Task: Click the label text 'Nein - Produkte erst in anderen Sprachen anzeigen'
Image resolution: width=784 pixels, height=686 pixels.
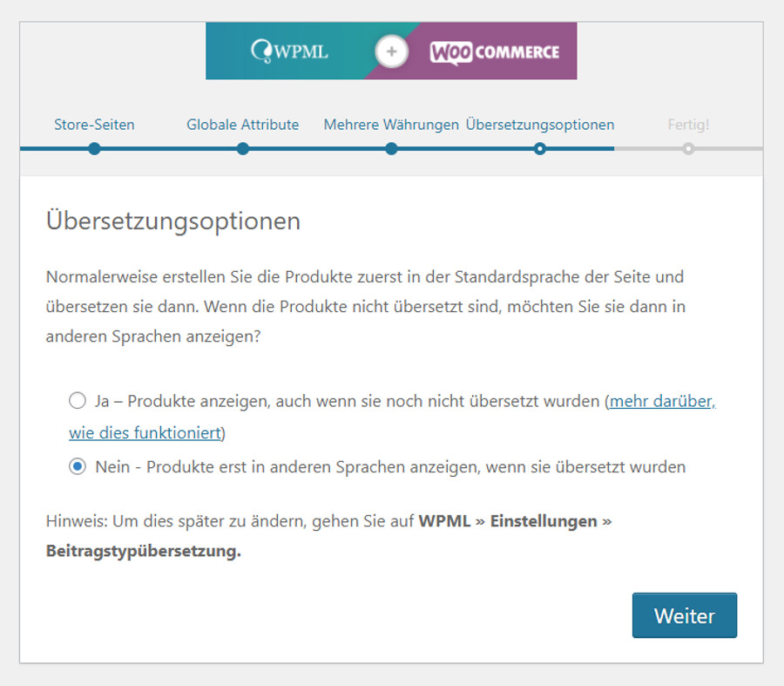Action: 287,467
